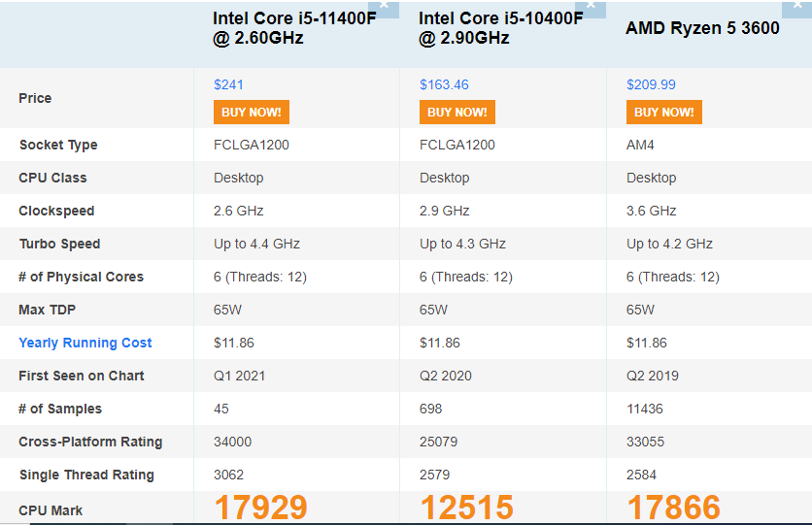Select the Intel Core i5-10400F header title
Screen dimensions: 812x525
[x=501, y=28]
